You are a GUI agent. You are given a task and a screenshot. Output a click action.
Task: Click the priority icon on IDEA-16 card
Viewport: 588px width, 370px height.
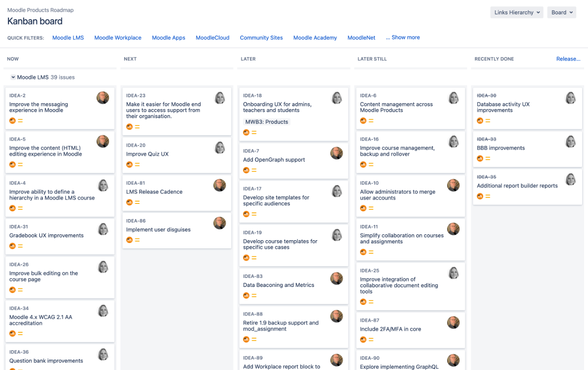click(371, 165)
